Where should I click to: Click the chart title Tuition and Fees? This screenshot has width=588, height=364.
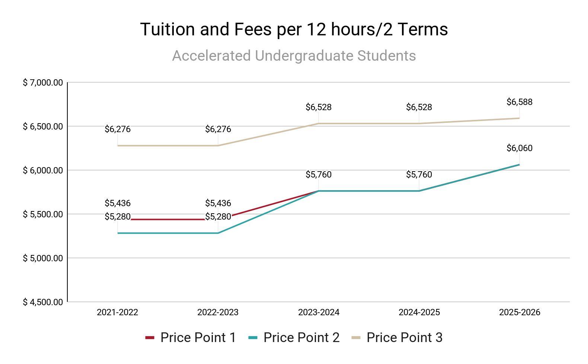294,29
